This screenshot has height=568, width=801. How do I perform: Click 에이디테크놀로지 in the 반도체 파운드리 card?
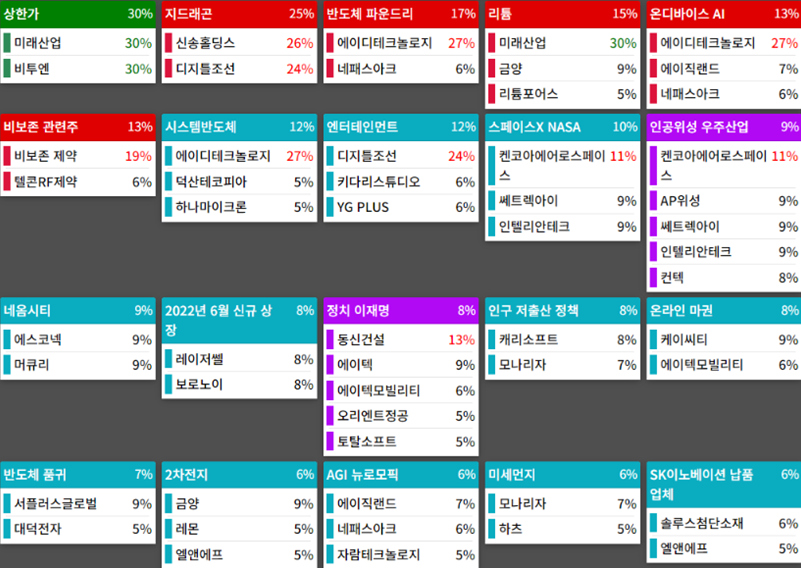tap(401, 43)
